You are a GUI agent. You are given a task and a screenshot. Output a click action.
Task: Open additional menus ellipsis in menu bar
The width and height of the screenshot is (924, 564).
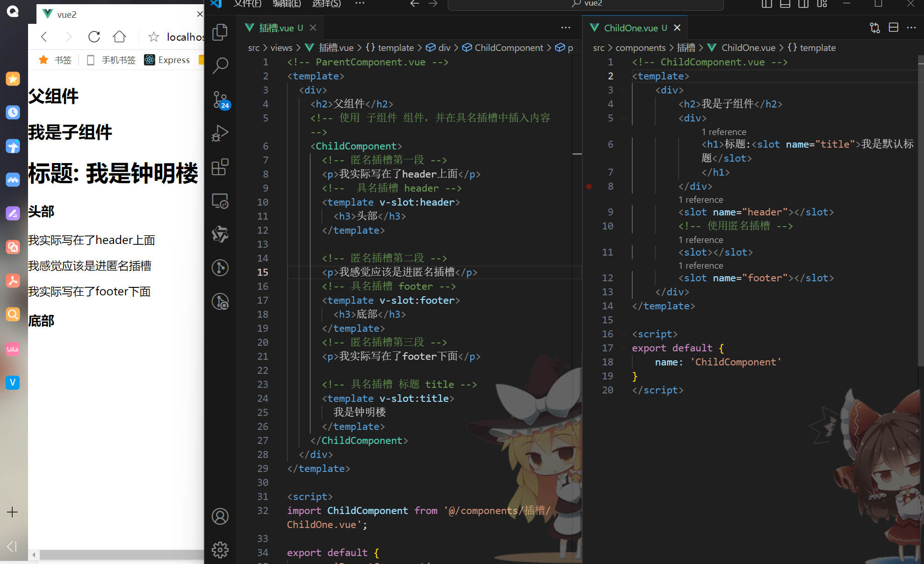(x=359, y=4)
